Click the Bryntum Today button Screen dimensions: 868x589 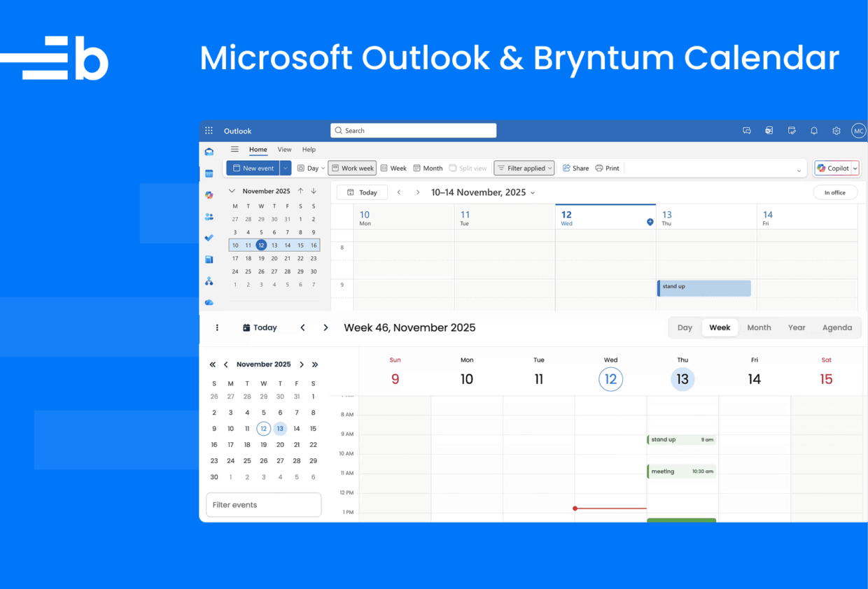(x=260, y=327)
